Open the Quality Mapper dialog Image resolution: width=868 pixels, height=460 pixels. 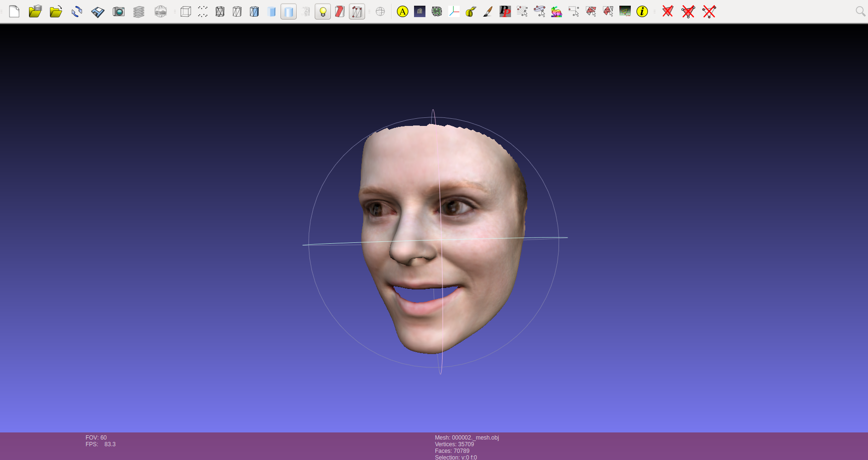click(x=556, y=11)
